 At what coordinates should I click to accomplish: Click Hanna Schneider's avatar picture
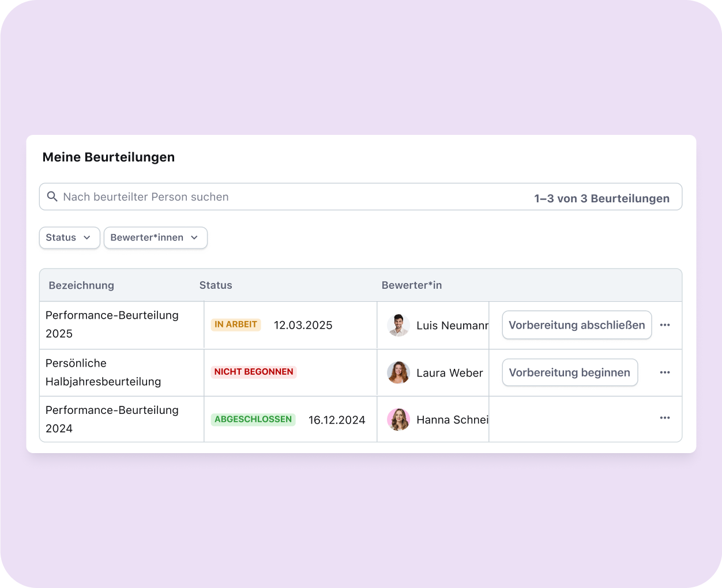tap(398, 420)
